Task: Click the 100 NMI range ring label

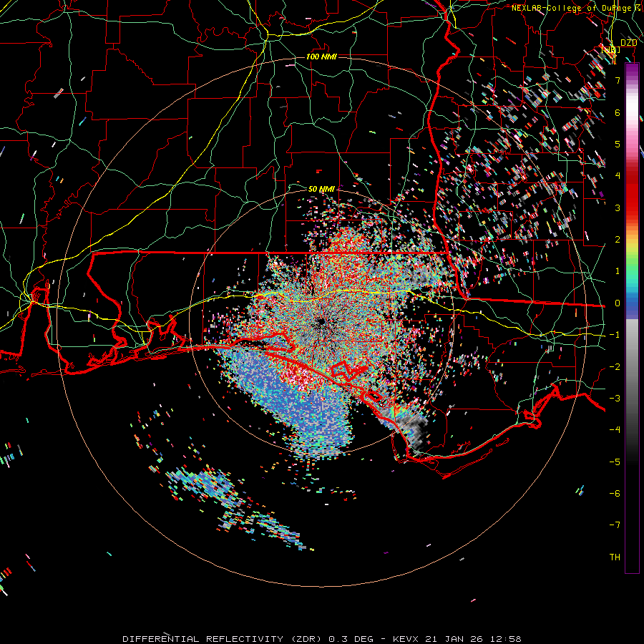Action: [x=321, y=57]
